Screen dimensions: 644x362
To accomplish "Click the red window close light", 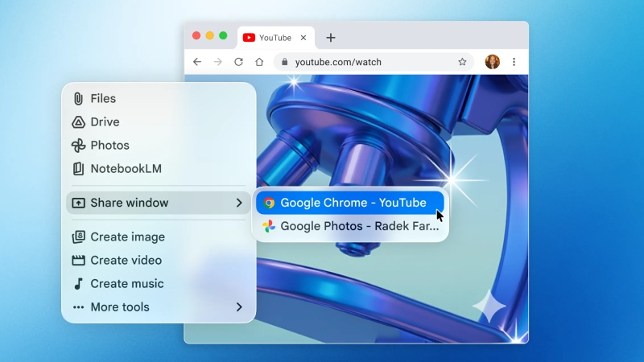I will [x=196, y=35].
